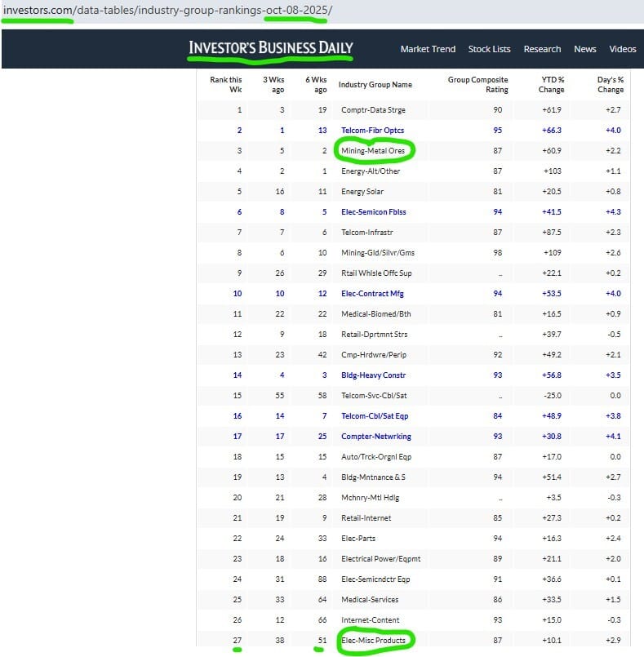644x657 pixels.
Task: Open the Telcom-Fibr Optcs group link
Action: coord(372,131)
